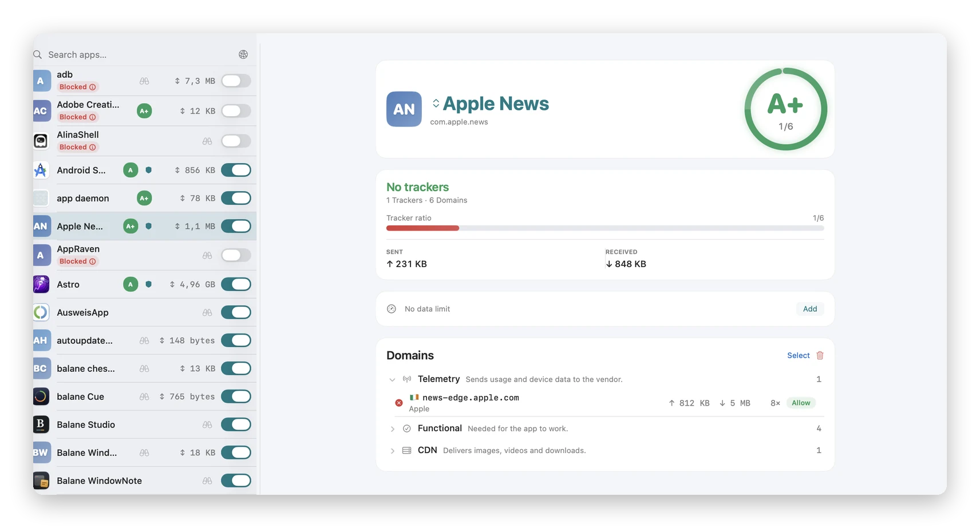Switch off the AusweisApp toggle
This screenshot has width=980, height=528.
pos(236,312)
